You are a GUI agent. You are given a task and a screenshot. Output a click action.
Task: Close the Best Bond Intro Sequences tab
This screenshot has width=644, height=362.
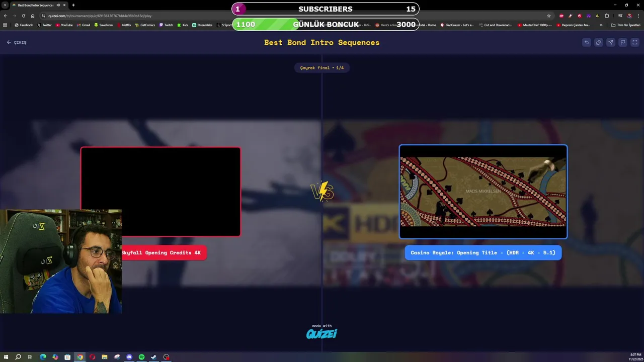[x=64, y=5]
